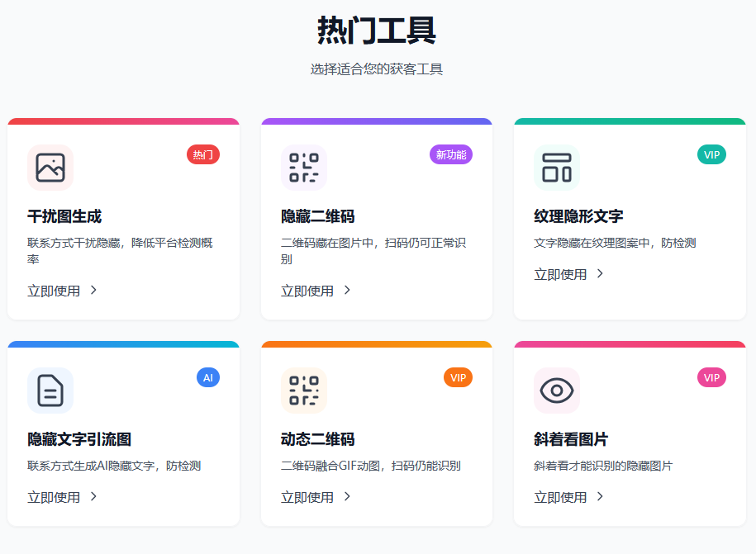Click the orange VIP badge on 动态二维码
Viewport: 756px width, 554px height.
(458, 377)
